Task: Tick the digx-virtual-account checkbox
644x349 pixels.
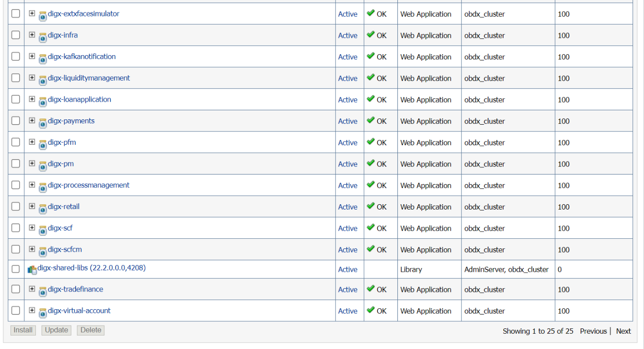Action: coord(16,310)
